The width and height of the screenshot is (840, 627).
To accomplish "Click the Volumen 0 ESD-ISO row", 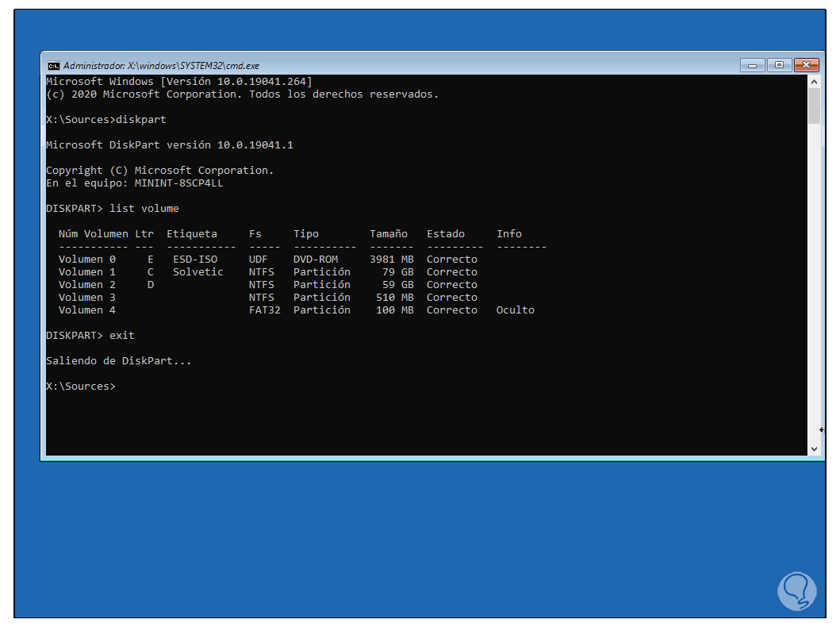I will [268, 260].
